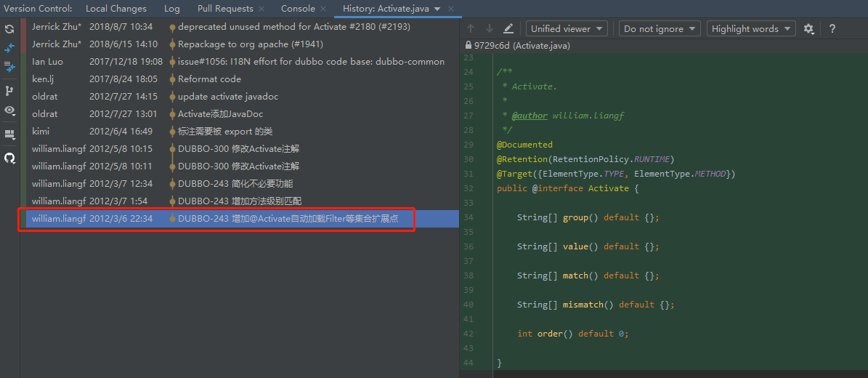Close the History: Activate.java tab
Viewport: 868px width, 378px height.
tap(451, 9)
